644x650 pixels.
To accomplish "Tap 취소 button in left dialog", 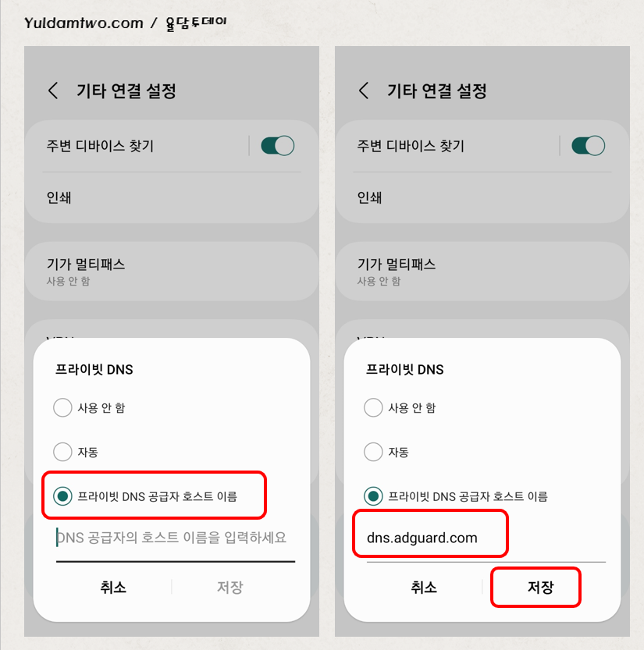I will tap(112, 588).
